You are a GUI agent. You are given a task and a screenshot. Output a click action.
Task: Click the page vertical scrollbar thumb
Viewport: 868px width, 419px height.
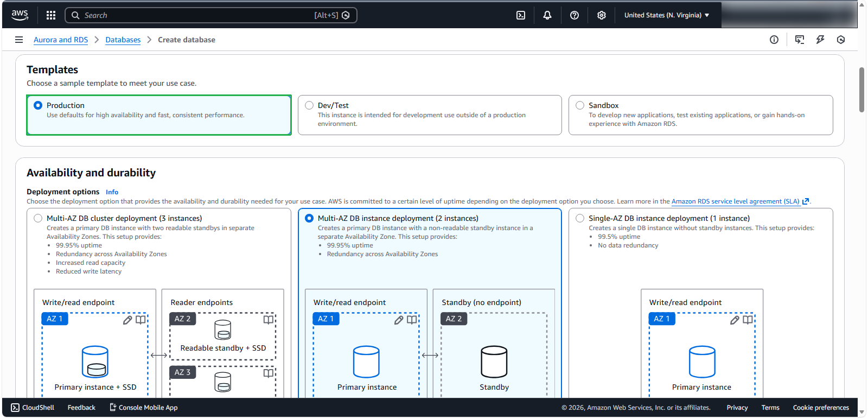click(862, 90)
